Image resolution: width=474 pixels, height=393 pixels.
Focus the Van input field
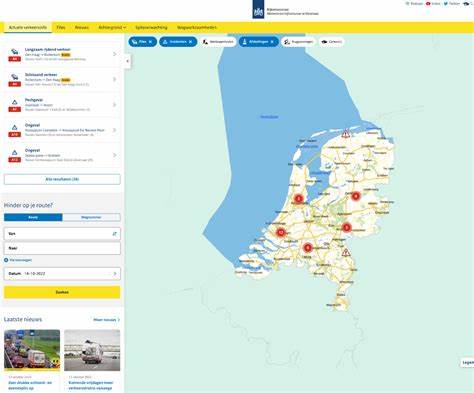coord(62,234)
